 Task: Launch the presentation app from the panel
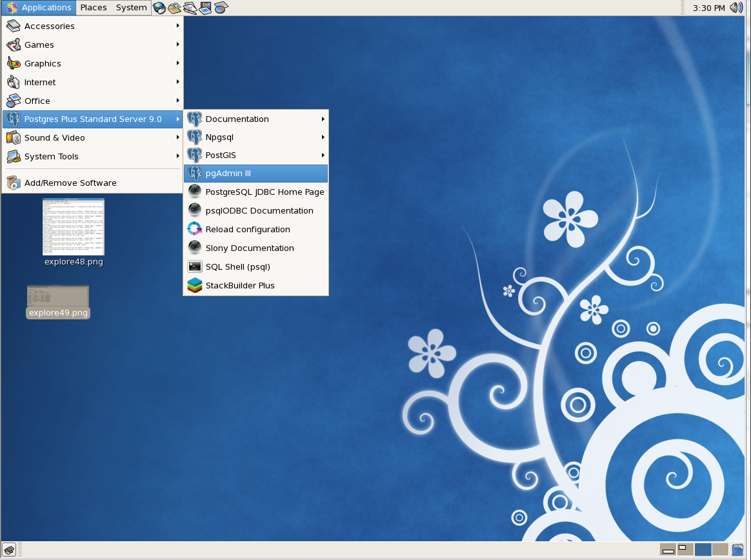coord(205,8)
